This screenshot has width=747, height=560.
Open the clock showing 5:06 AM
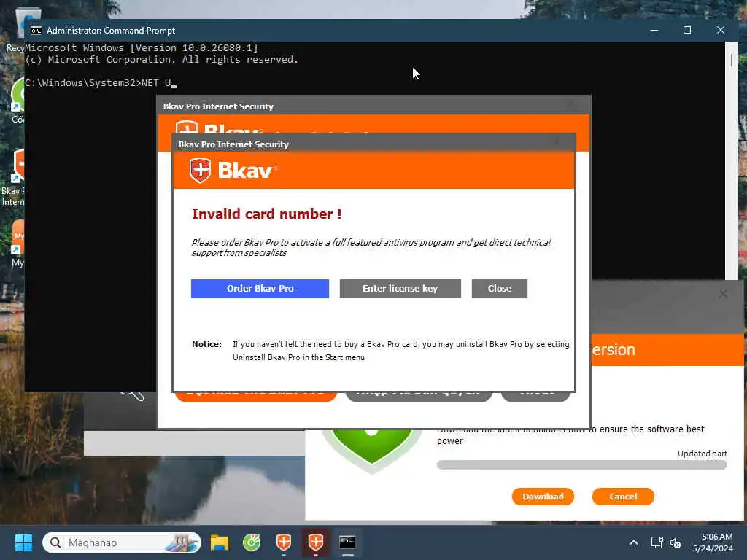[x=713, y=542]
